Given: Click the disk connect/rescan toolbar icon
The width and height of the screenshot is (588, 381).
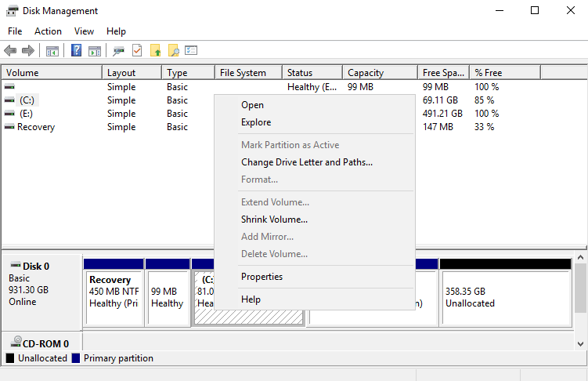Looking at the screenshot, I should coord(118,50).
